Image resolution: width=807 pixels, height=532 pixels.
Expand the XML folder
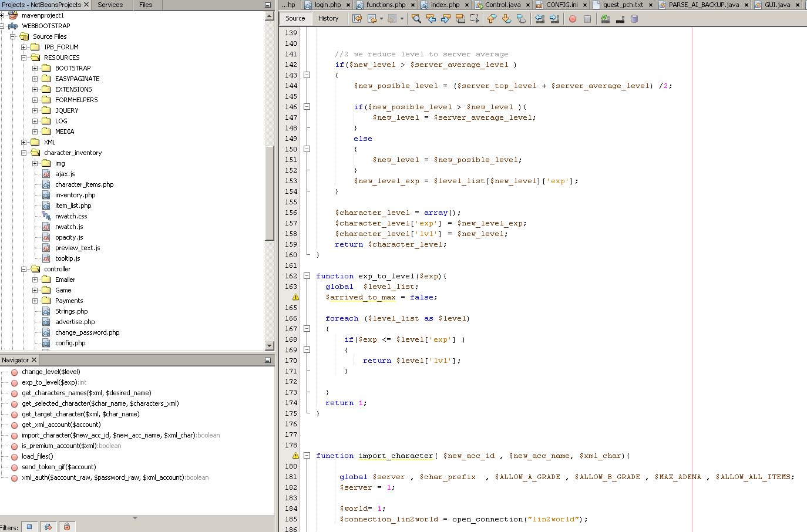[23, 142]
